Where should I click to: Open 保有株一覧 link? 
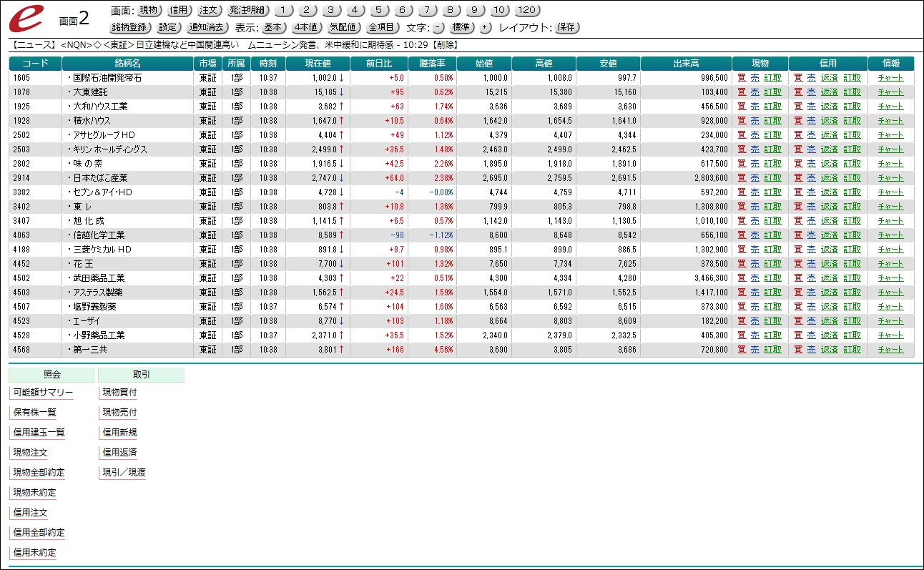tap(34, 413)
